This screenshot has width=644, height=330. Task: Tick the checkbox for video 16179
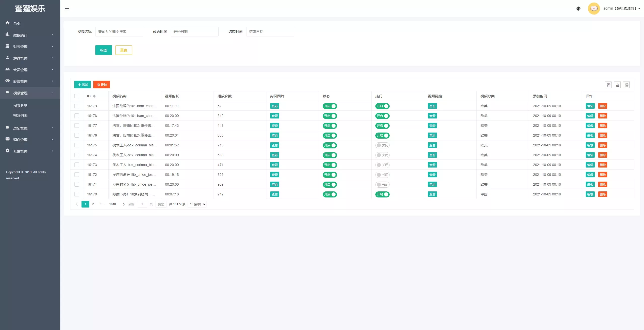pos(77,106)
